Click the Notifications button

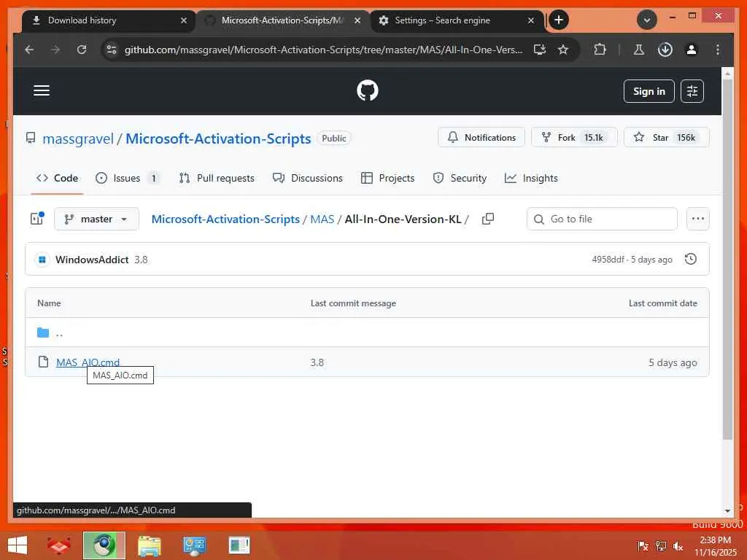481,138
